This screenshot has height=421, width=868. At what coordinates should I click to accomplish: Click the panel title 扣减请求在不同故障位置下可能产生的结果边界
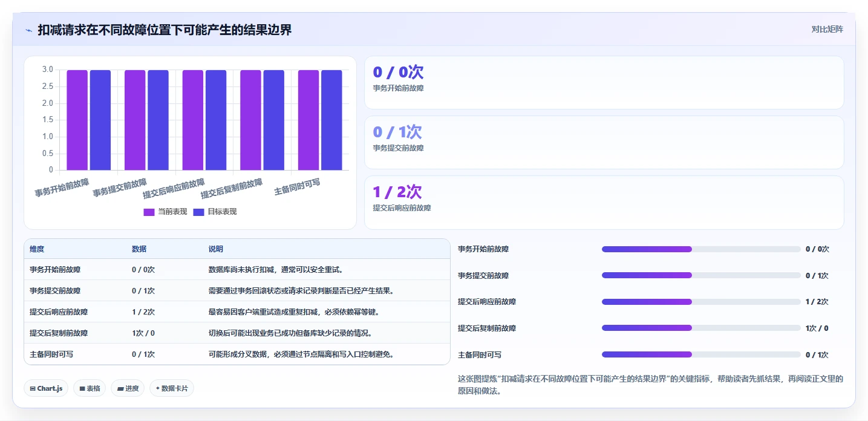(x=165, y=30)
